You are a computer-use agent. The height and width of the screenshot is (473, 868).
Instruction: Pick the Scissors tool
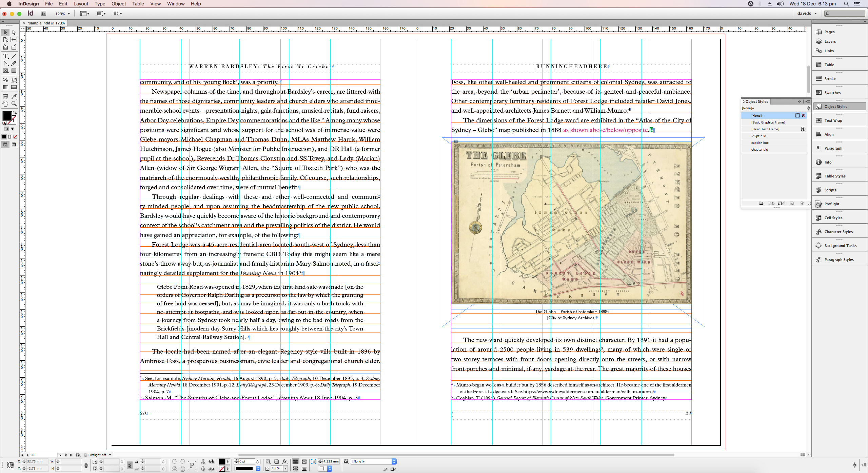(5, 80)
